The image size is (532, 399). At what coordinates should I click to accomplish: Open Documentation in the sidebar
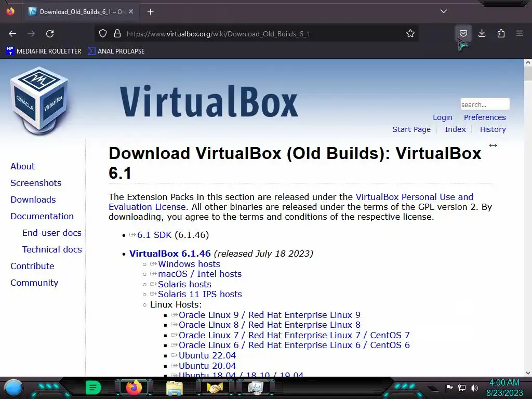(42, 216)
